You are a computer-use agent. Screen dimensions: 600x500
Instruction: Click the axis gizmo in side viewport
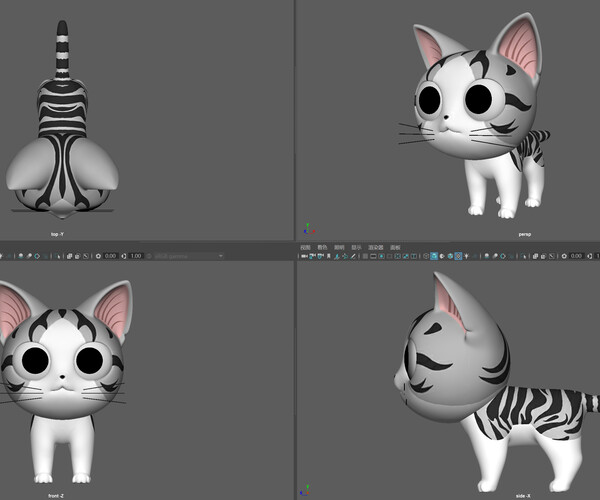[305, 490]
